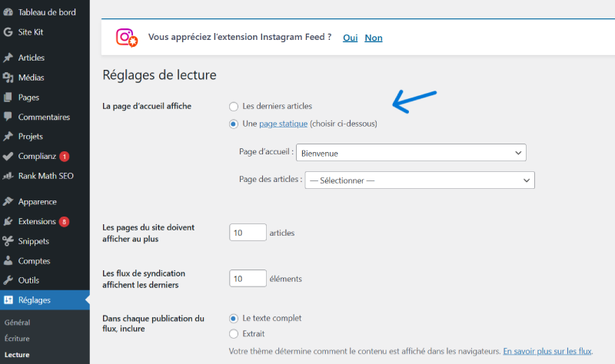Open Rank Math SEO menu

coord(45,176)
